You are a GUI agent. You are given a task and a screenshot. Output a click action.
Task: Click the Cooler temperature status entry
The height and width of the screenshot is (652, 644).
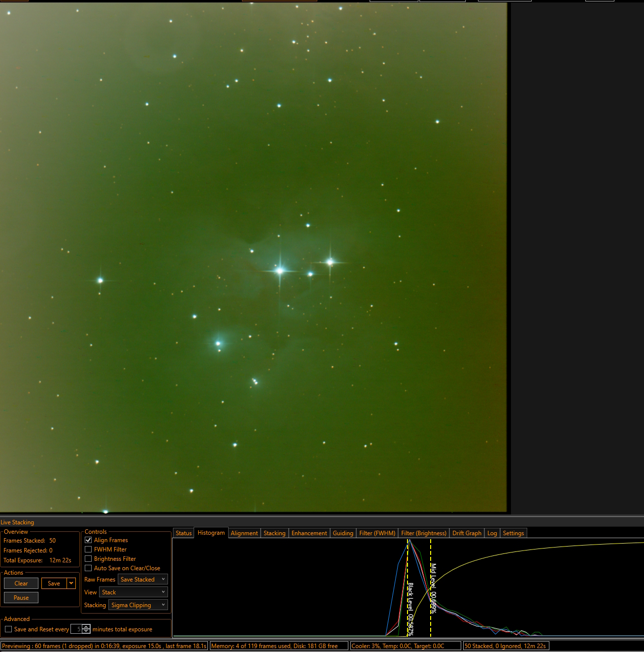tap(406, 646)
